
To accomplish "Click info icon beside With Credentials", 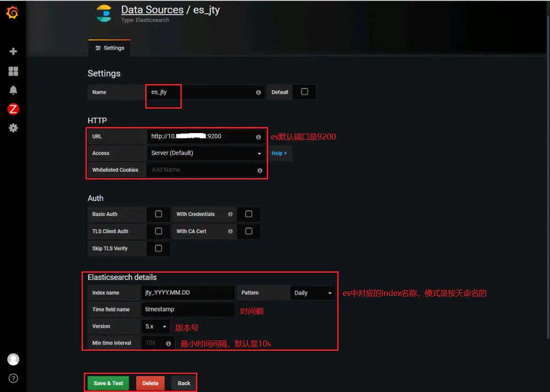I will [x=230, y=214].
